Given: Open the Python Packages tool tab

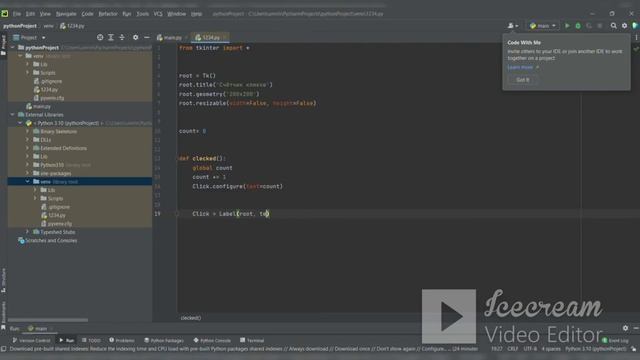Looking at the screenshot, I should click(x=164, y=340).
